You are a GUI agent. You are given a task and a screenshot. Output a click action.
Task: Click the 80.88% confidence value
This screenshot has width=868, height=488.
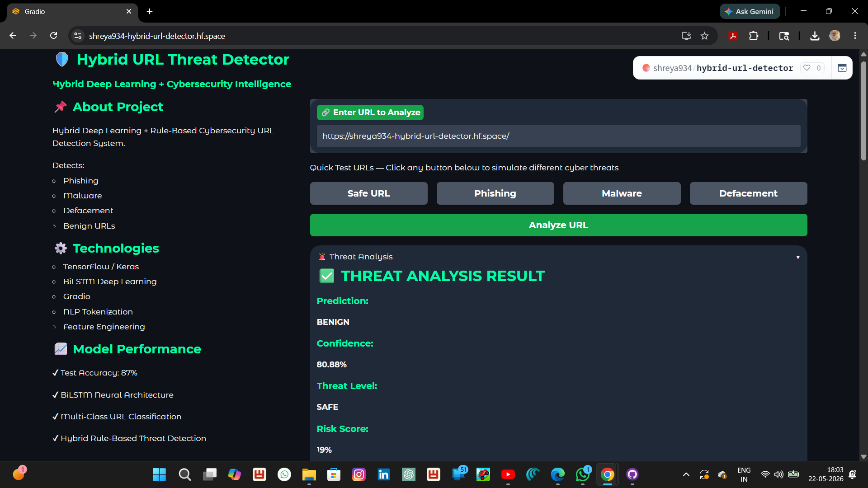(332, 365)
